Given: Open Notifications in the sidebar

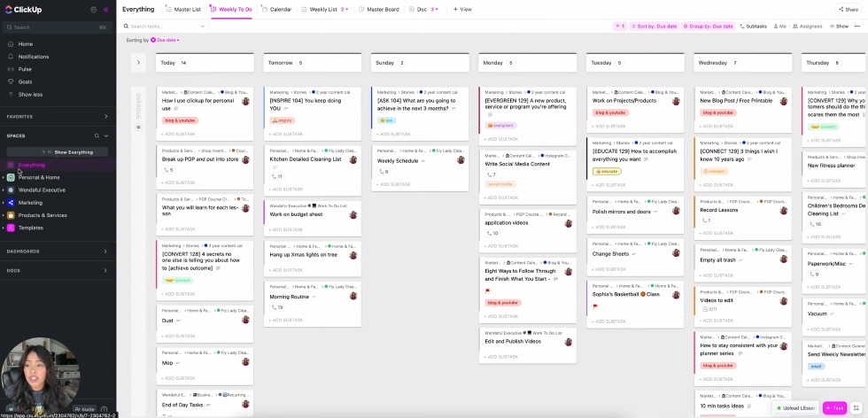Looking at the screenshot, I should pos(34,57).
